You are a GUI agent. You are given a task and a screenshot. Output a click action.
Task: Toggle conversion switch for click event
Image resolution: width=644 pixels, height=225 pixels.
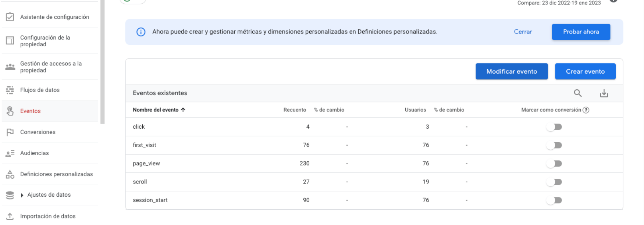[554, 127]
